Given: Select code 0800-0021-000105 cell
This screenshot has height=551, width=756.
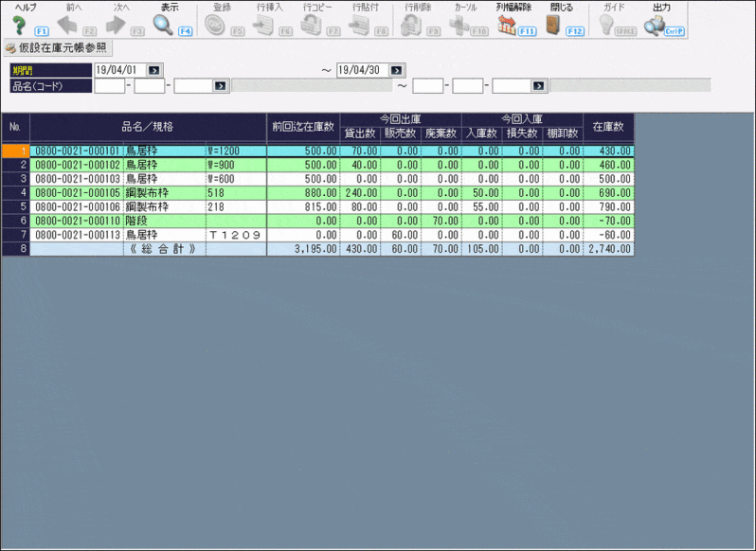Looking at the screenshot, I should [x=77, y=193].
